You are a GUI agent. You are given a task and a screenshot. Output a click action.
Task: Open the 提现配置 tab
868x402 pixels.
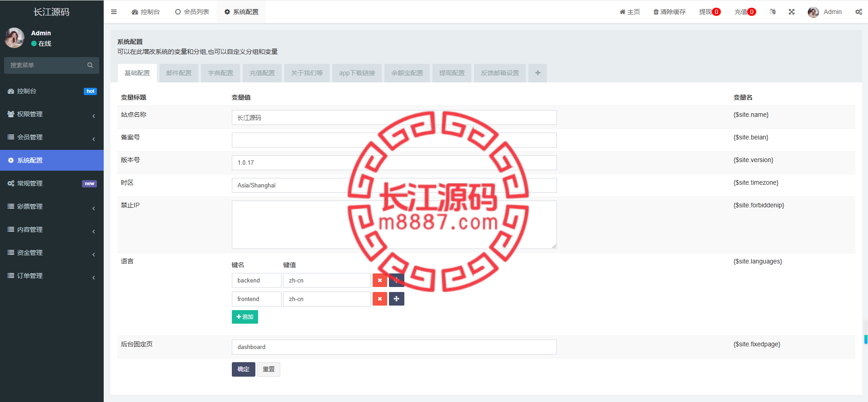(452, 73)
